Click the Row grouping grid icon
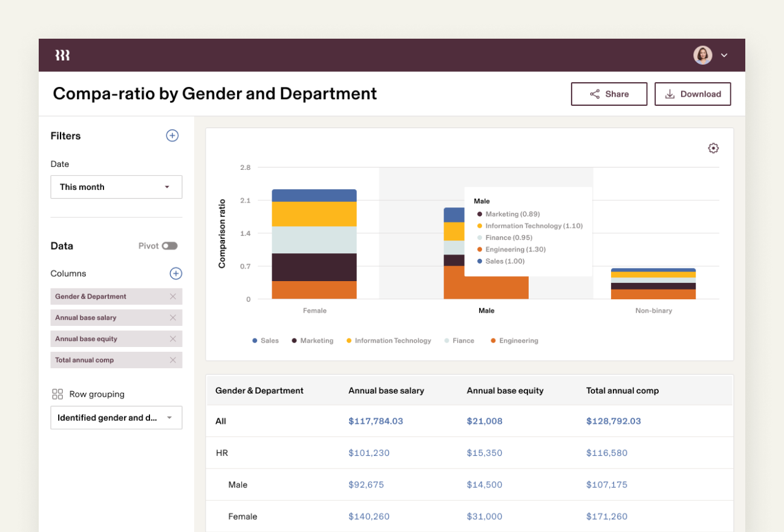The image size is (784, 532). [57, 394]
